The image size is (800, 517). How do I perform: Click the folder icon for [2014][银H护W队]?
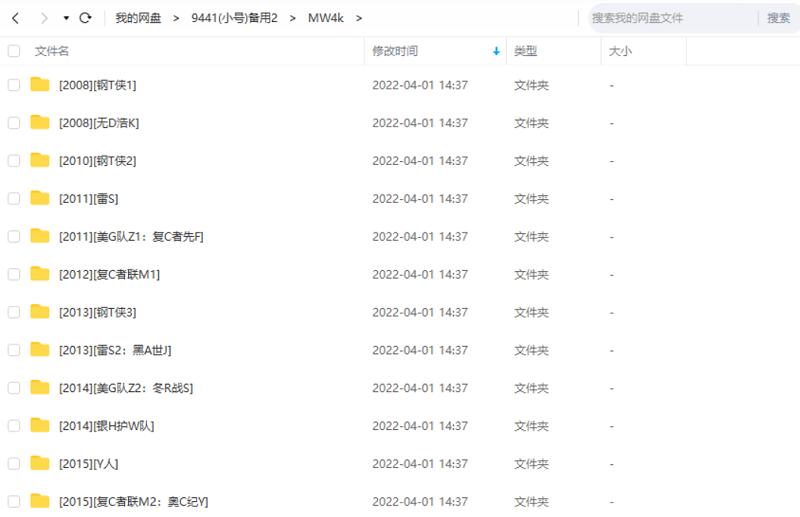(x=40, y=425)
